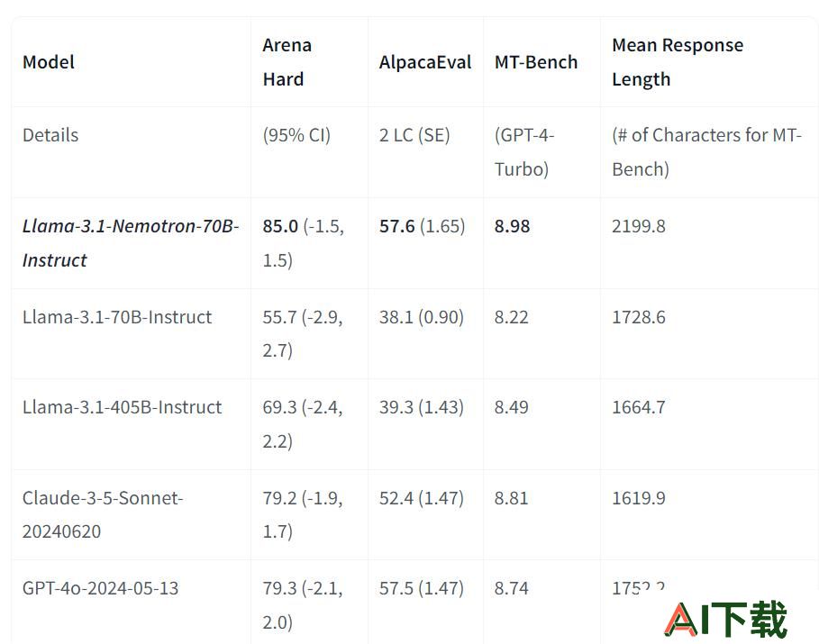Select the AlpacaEval column header

pyautogui.click(x=425, y=62)
